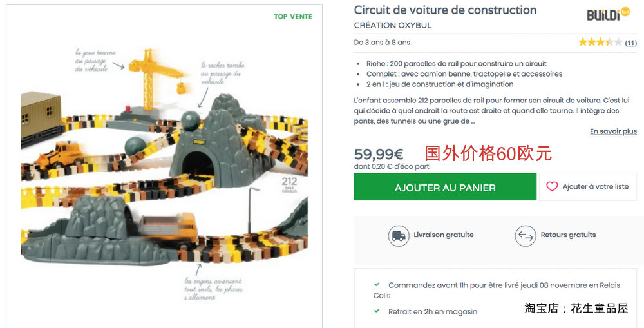Open the (11) reviews link
The image size is (644, 328).
coord(631,43)
